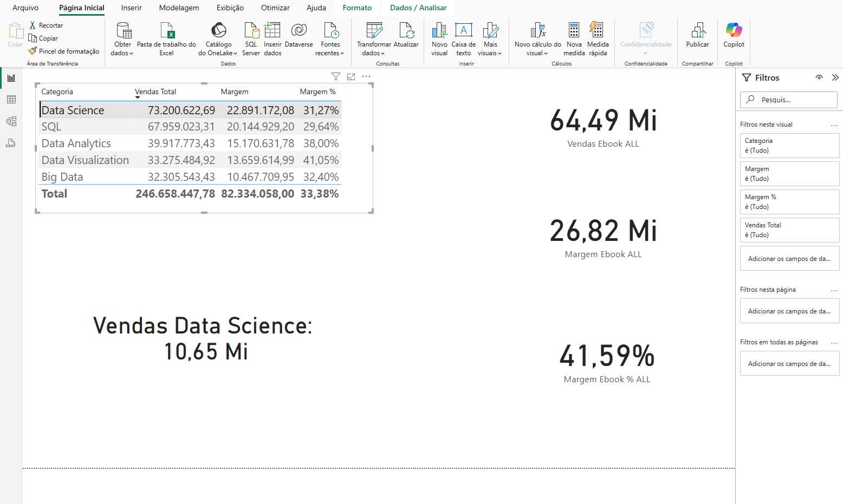The width and height of the screenshot is (843, 504).
Task: Sort table by Vendas Total header
Action: pos(155,92)
